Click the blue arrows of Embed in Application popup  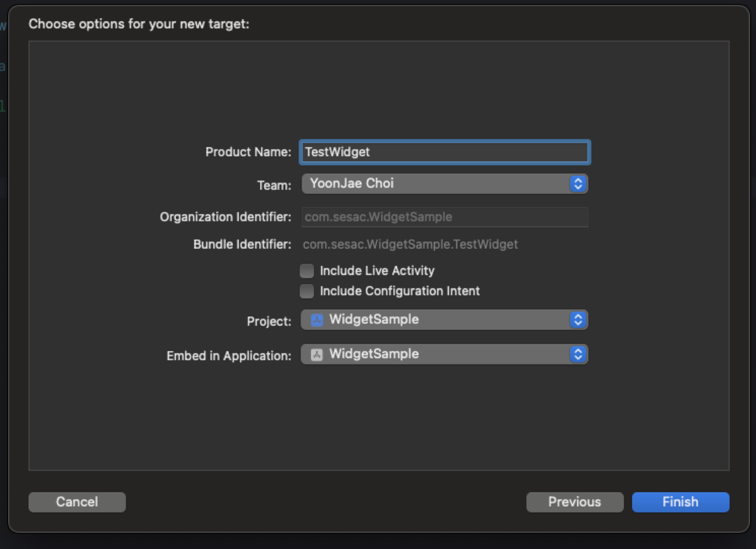[x=578, y=354]
